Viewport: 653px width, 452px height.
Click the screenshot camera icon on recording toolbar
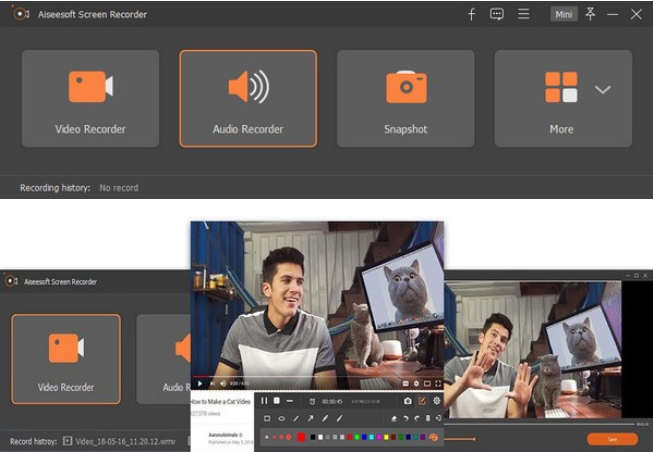pos(407,400)
